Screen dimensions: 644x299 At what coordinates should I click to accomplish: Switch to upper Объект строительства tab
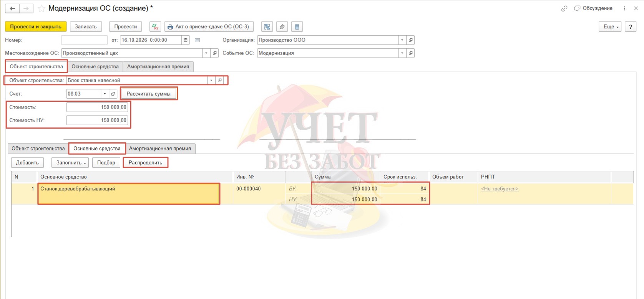36,66
